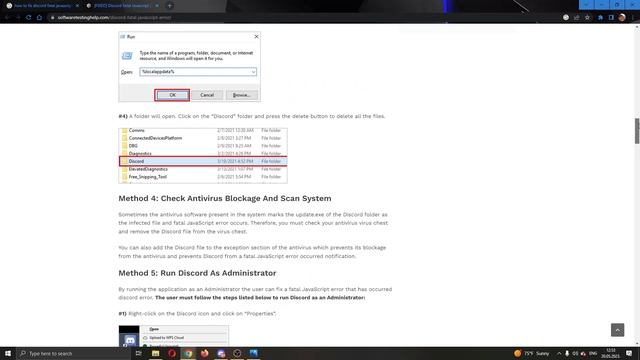Screen dimensions: 640x360
Task: View site information via the lock icon
Action: (52, 18)
